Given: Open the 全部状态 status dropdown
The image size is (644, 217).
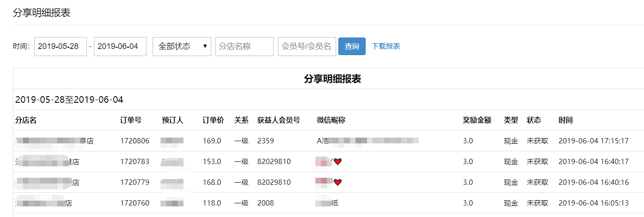Looking at the screenshot, I should (182, 46).
